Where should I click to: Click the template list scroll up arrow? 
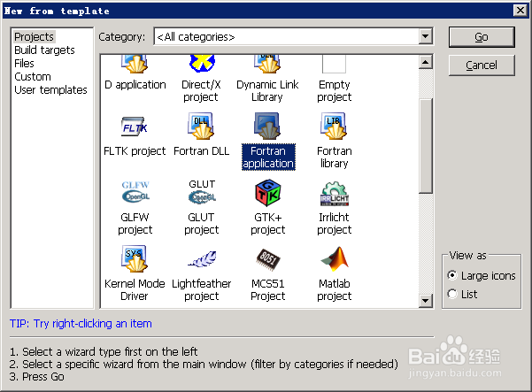(426, 62)
